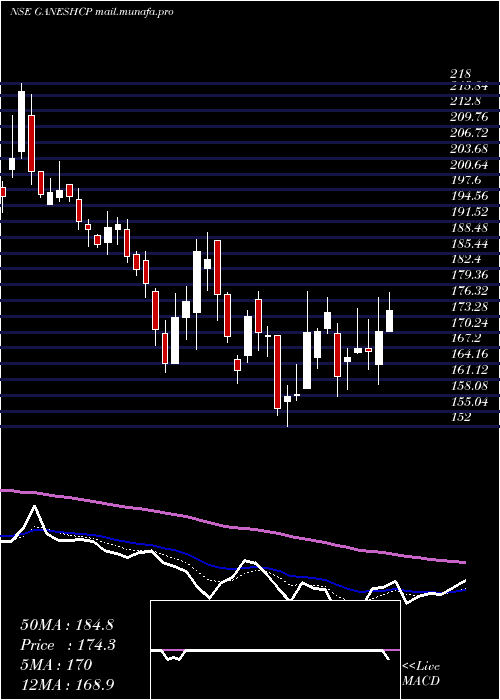500x700 pixels.
Task: Select the 12MA : 168.9 readout
Action: (69, 685)
